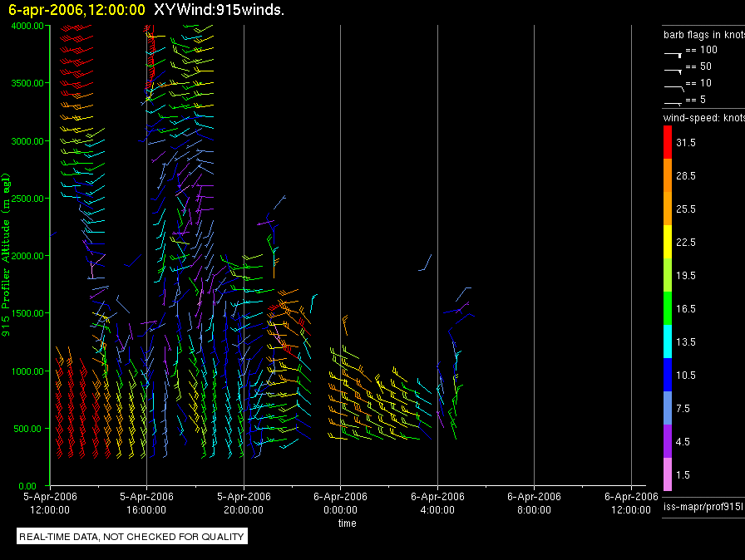Pick the cyan 13.5 knots color swatch

tap(667, 341)
